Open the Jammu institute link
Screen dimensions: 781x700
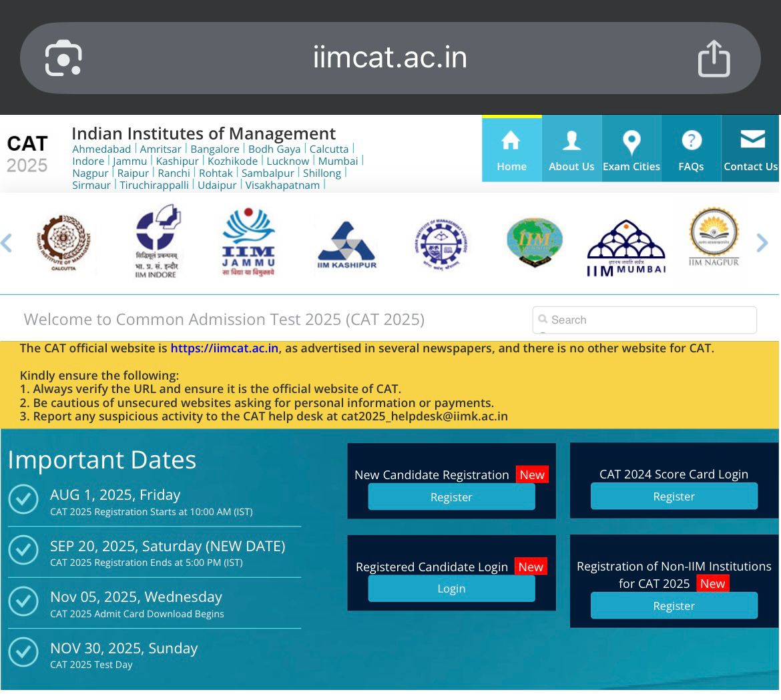129,161
